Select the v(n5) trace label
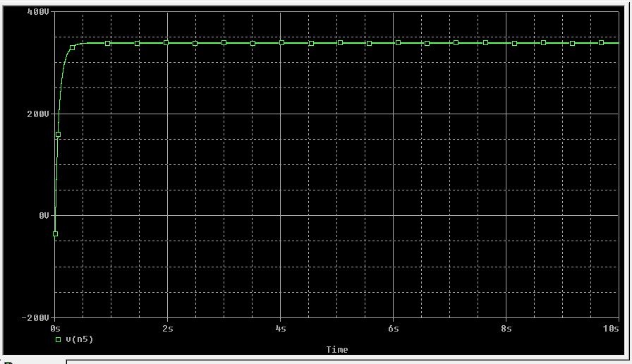 pyautogui.click(x=79, y=339)
